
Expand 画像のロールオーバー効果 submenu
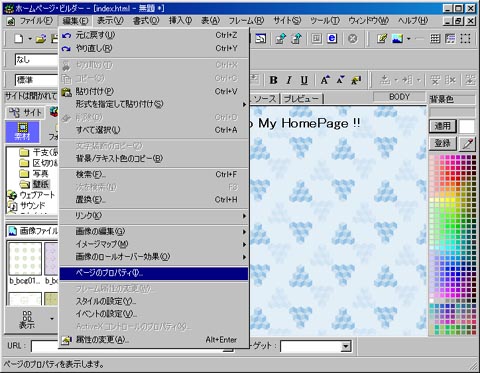click(154, 257)
